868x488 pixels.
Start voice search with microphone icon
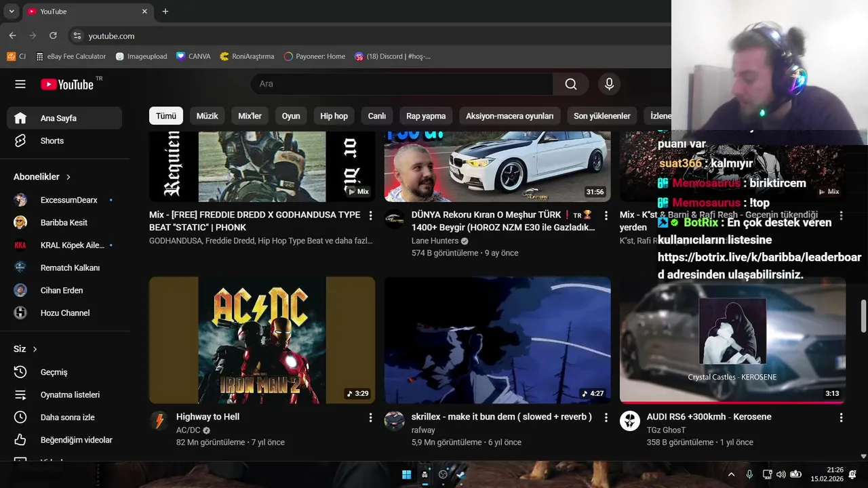[x=609, y=84]
